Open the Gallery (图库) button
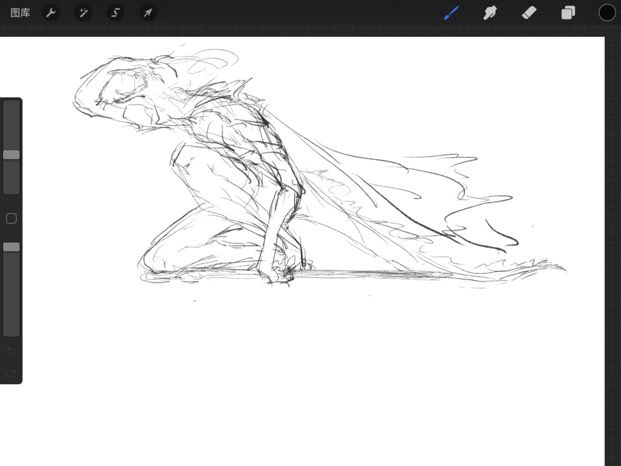 [20, 13]
